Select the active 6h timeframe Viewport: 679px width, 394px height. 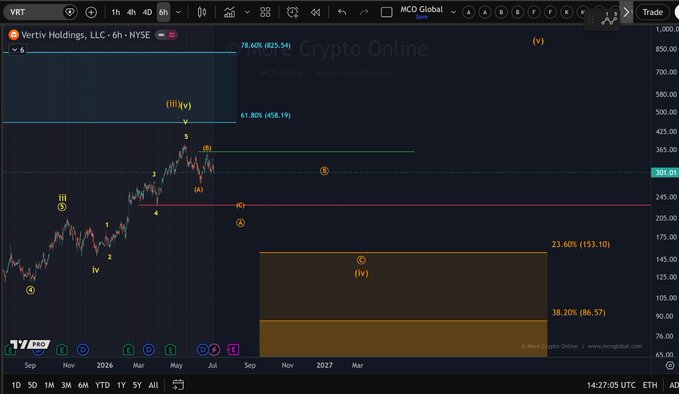click(163, 12)
